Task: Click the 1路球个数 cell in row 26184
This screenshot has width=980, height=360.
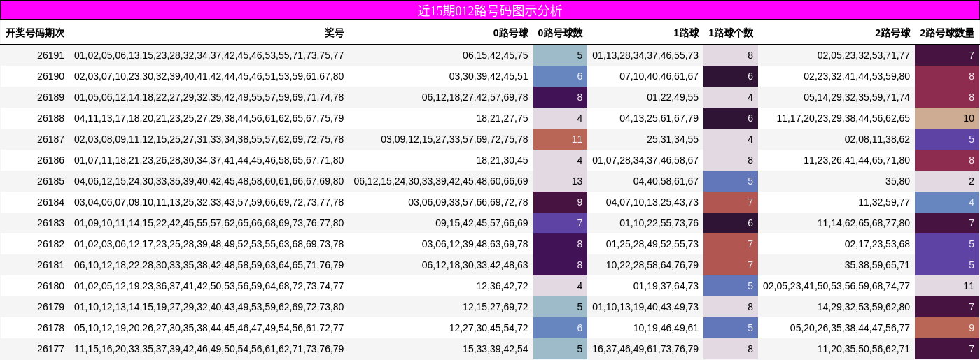Action: pyautogui.click(x=731, y=202)
